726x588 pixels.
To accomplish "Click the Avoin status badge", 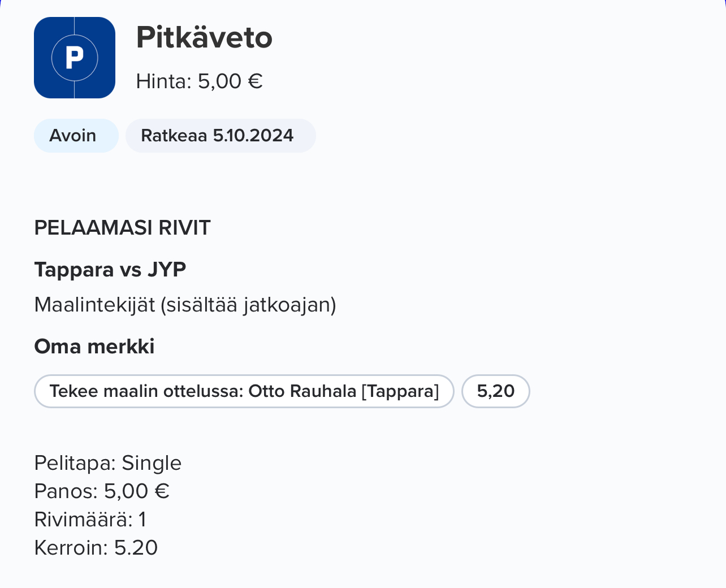I will click(x=73, y=136).
